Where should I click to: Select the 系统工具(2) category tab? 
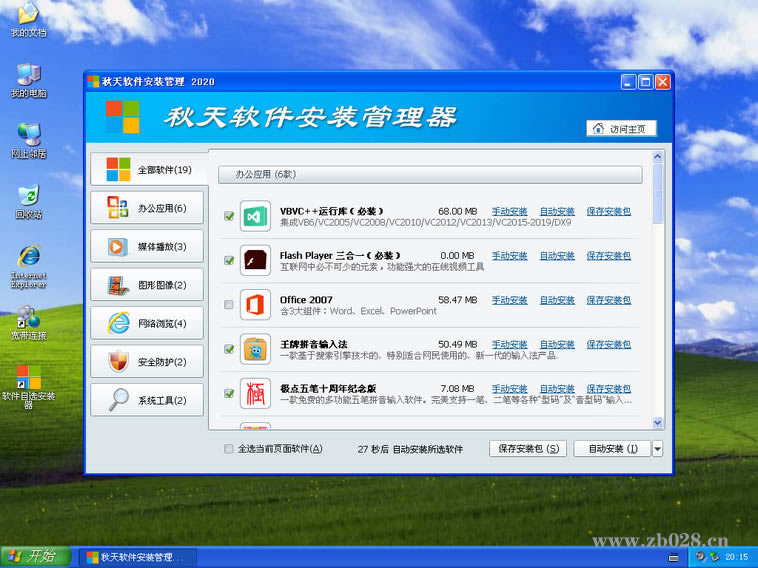[147, 400]
